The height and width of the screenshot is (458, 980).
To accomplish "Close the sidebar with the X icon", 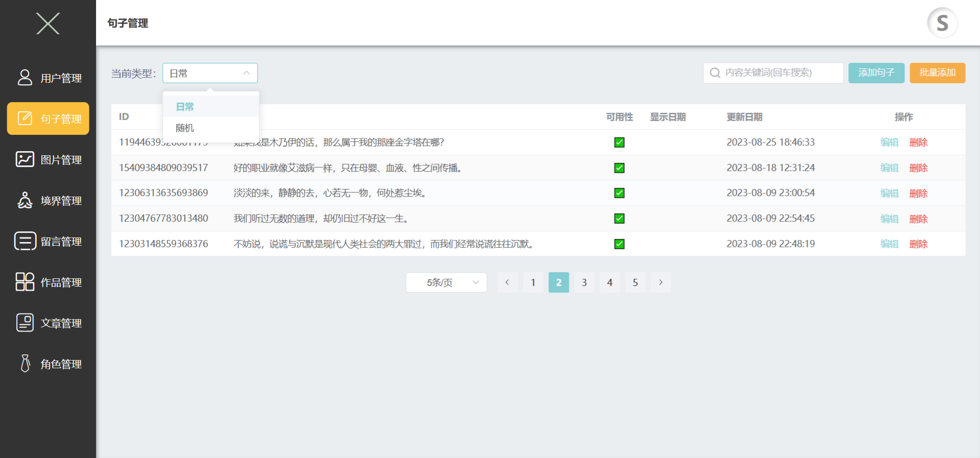I will [x=48, y=23].
